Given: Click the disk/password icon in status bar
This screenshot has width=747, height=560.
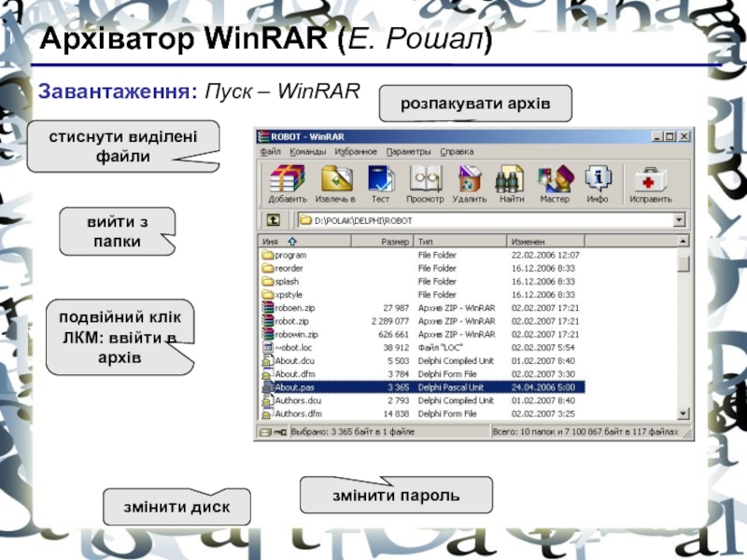Looking at the screenshot, I should pos(266,433).
